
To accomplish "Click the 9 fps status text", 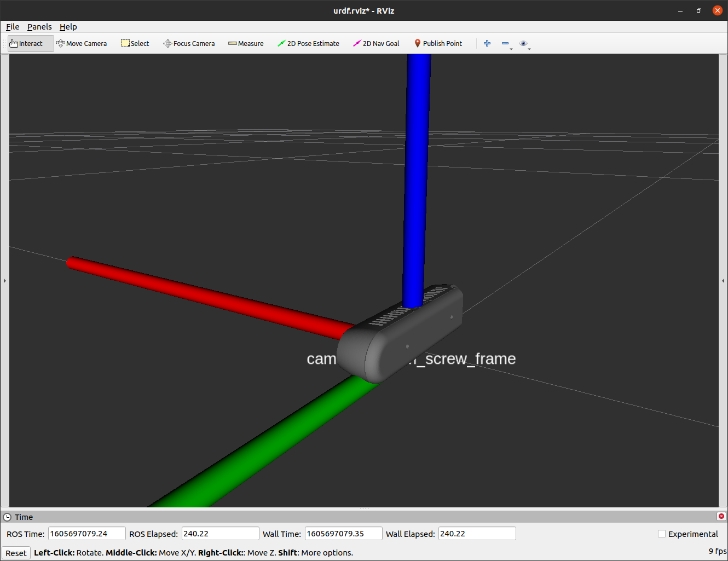I will 718,551.
